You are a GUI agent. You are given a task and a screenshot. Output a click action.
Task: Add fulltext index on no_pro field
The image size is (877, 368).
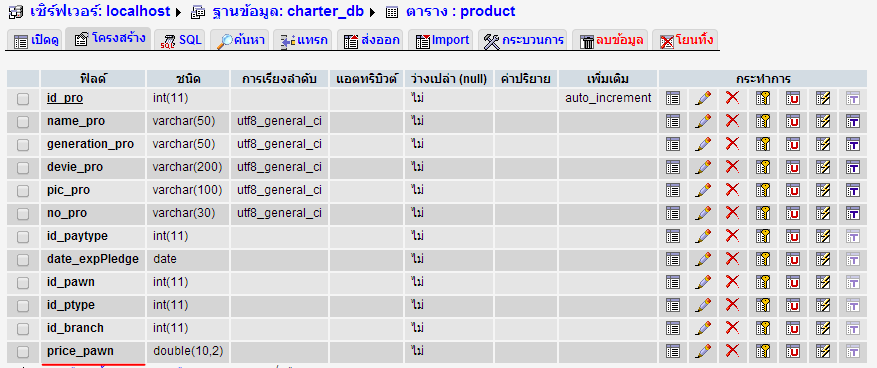pos(852,214)
